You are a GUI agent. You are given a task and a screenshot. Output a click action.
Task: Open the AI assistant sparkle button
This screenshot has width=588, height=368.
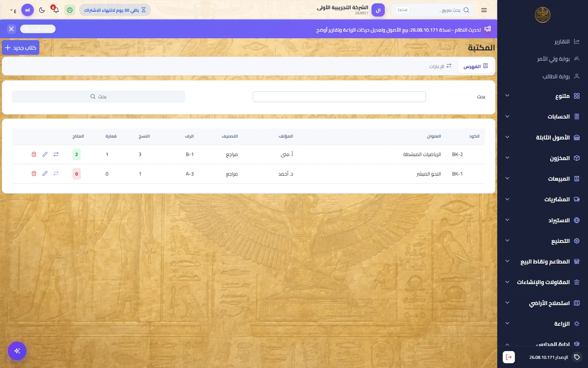17,351
